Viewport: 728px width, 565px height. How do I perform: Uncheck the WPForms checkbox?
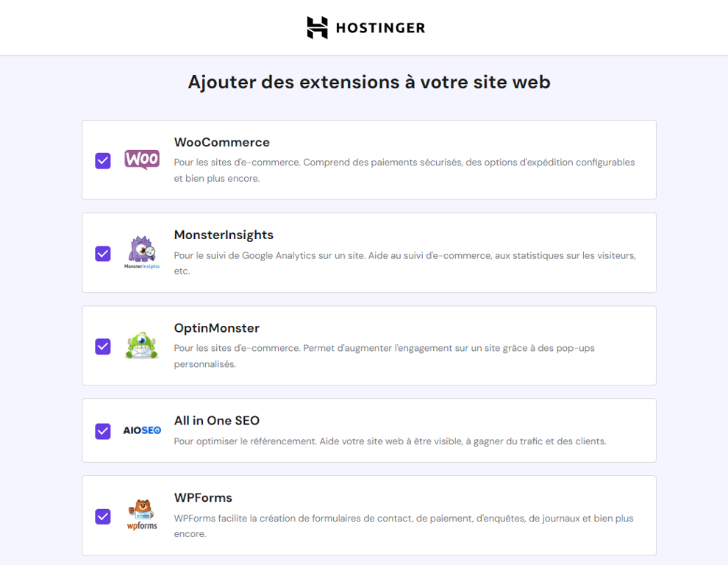[x=102, y=516]
